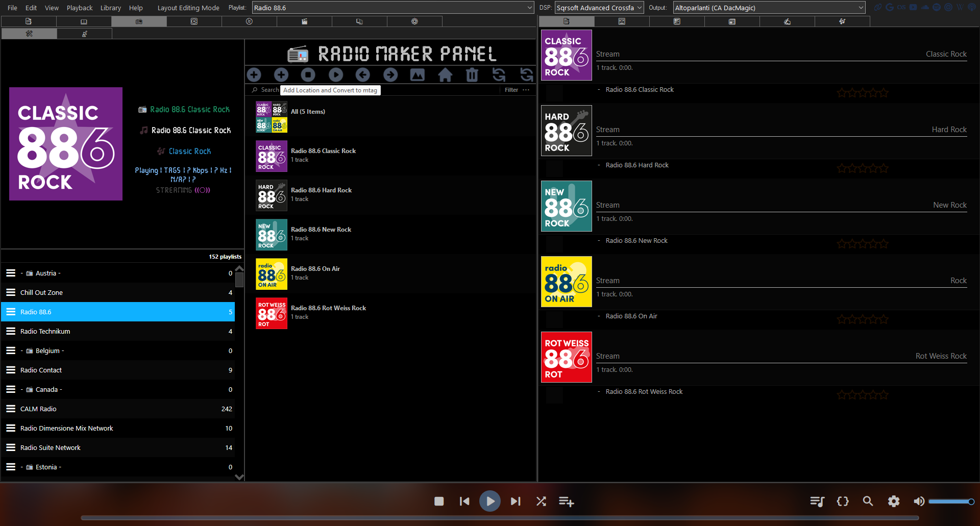980x526 pixels.
Task: Switch to the clapperboard icon tab
Action: [x=304, y=21]
